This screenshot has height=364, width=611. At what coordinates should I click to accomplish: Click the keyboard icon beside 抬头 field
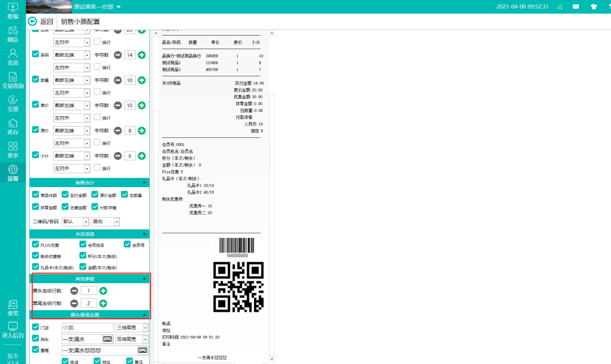click(107, 339)
